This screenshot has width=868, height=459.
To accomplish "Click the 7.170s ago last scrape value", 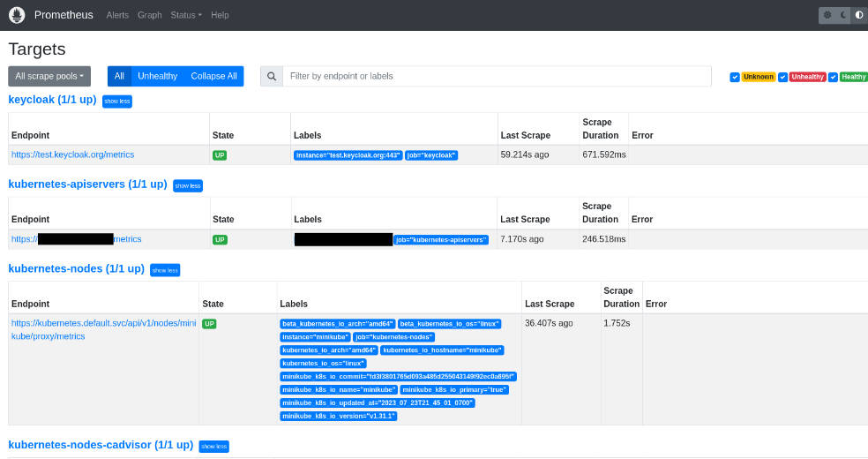I will (x=522, y=239).
